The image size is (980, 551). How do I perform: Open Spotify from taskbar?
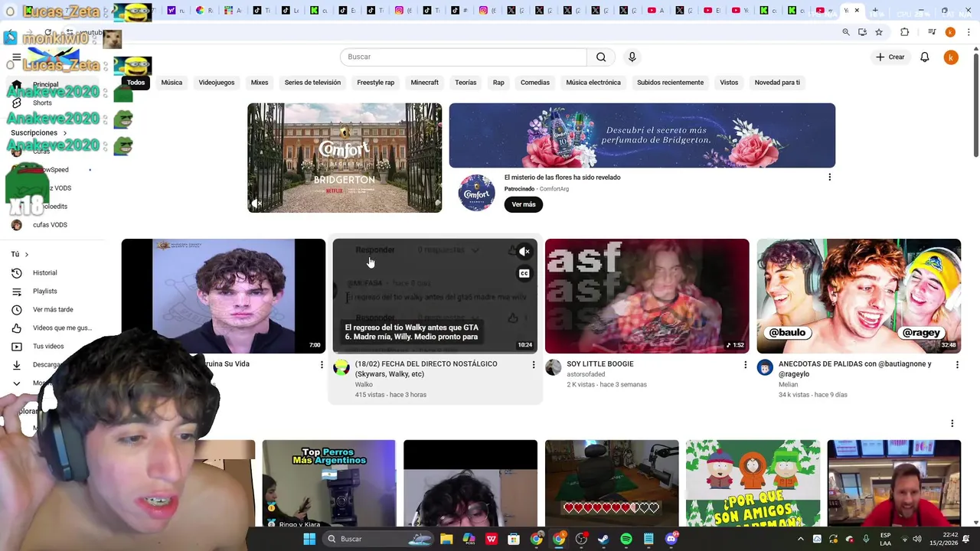626,539
